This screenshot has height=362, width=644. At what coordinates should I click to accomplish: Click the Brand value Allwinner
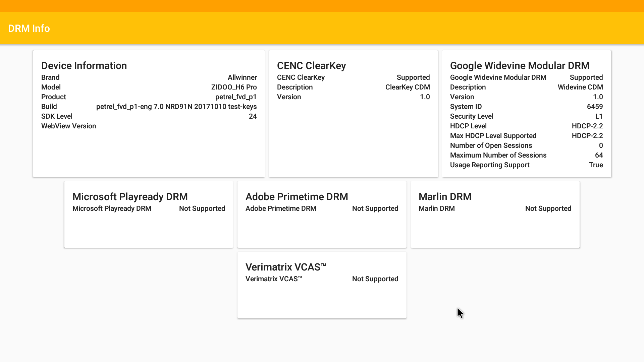coord(242,77)
